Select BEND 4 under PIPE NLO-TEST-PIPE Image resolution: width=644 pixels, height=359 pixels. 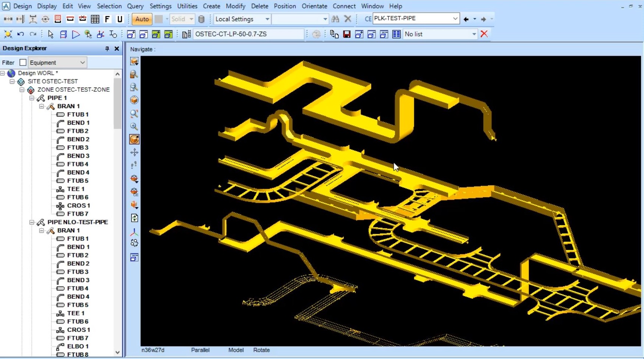point(78,296)
